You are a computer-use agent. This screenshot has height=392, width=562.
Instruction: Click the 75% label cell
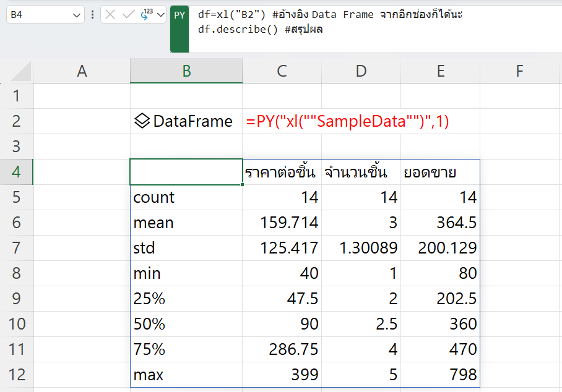(x=186, y=349)
